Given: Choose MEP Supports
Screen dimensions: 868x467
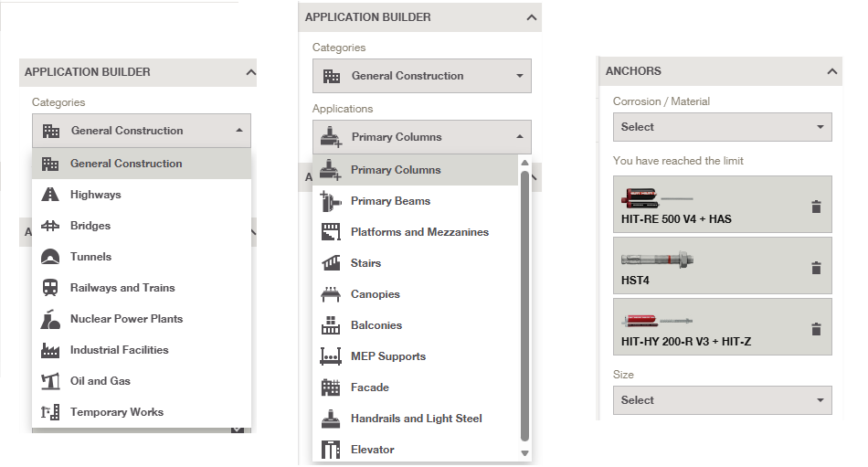Looking at the screenshot, I should [x=415, y=356].
